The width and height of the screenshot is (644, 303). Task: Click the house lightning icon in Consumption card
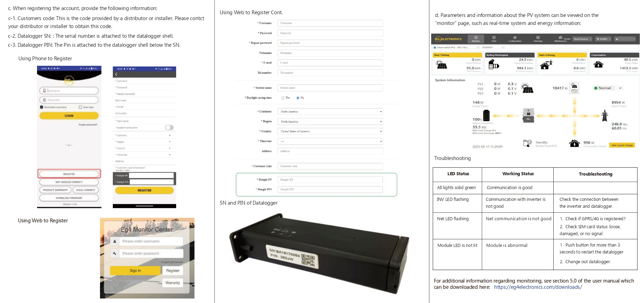[598, 64]
